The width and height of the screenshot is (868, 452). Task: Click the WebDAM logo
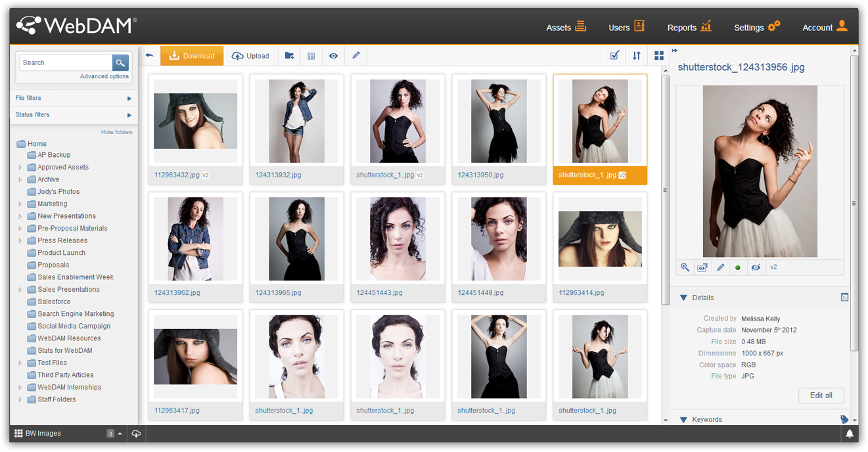76,25
